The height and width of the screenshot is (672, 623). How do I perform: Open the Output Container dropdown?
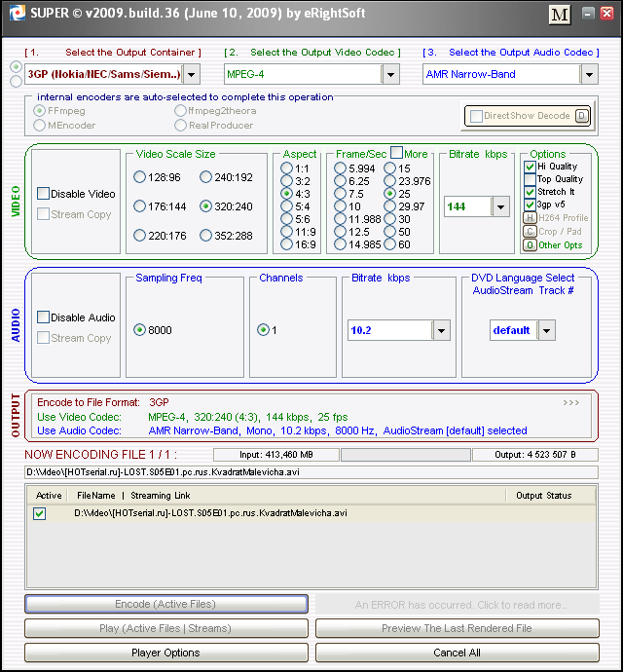pyautogui.click(x=191, y=74)
